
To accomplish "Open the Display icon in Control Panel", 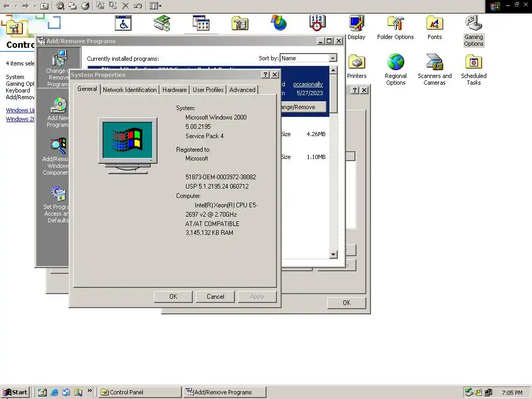I will (356, 28).
